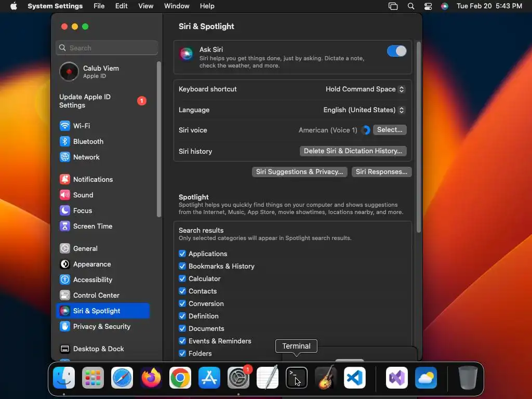Click the main pane vertical scrollbar
532x399 pixels.
(419, 137)
